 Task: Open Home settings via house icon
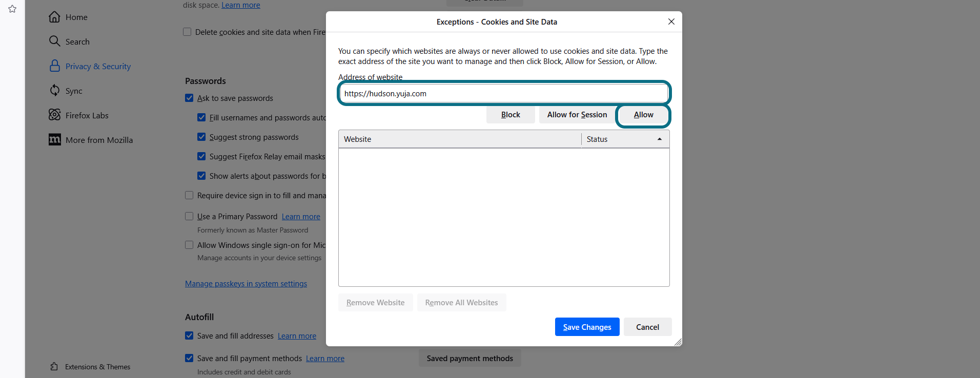coord(54,17)
